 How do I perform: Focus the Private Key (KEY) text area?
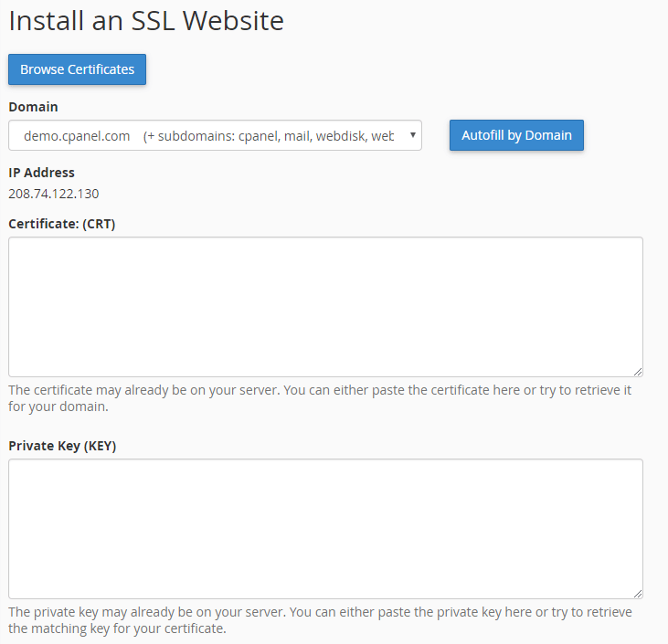(x=325, y=529)
